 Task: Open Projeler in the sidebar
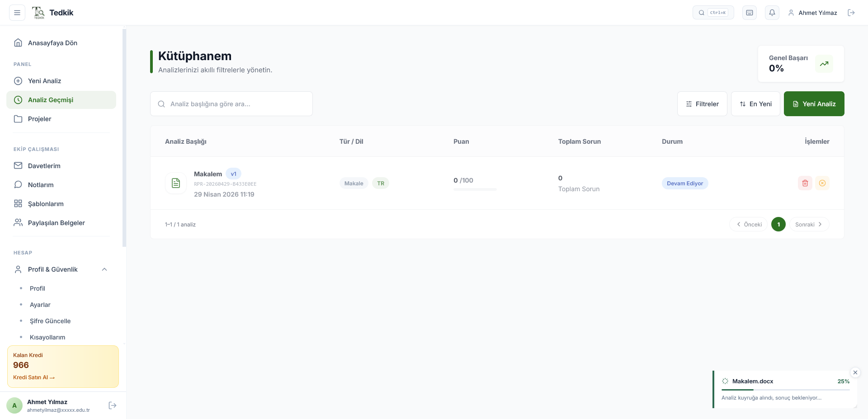click(x=61, y=119)
